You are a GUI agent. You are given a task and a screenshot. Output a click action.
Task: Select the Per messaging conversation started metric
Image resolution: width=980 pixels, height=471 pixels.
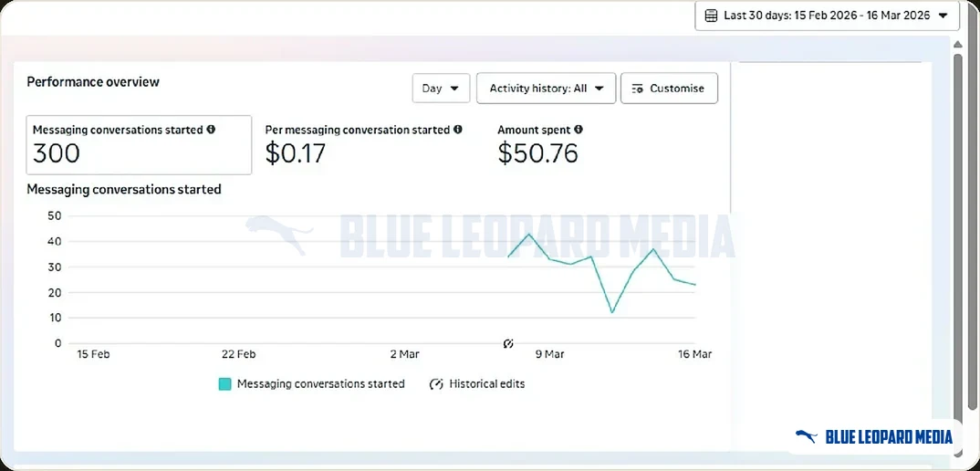(x=364, y=144)
